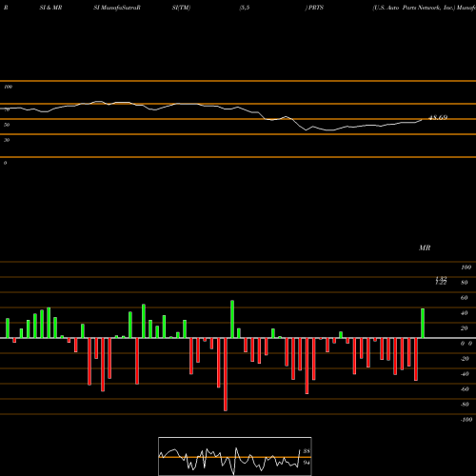Screen dimensions: 476x476
Task: Click the RSI axis label 50
Action: (7, 125)
